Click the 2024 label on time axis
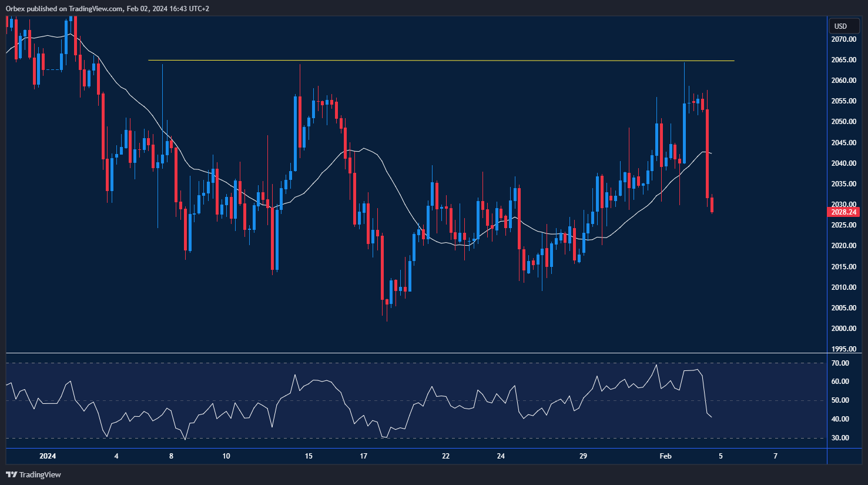The height and width of the screenshot is (485, 868). pos(48,456)
